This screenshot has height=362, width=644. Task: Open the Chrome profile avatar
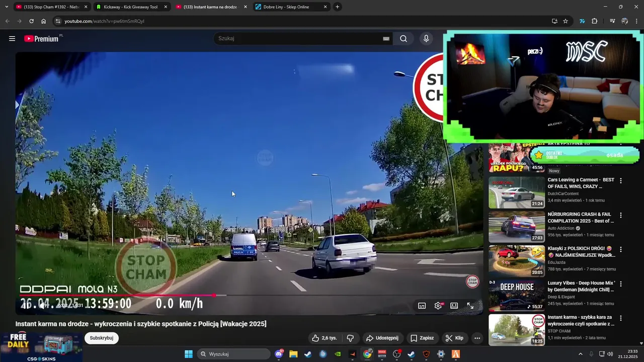pos(624,21)
